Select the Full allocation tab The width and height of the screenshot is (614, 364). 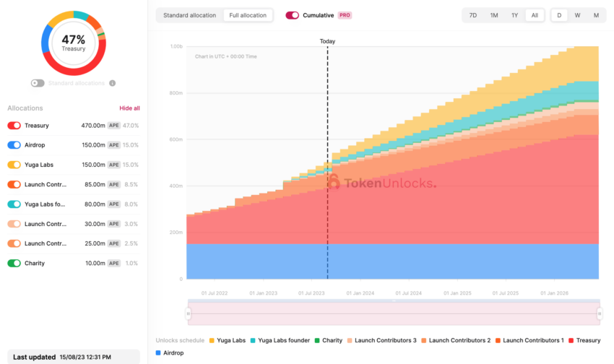248,15
